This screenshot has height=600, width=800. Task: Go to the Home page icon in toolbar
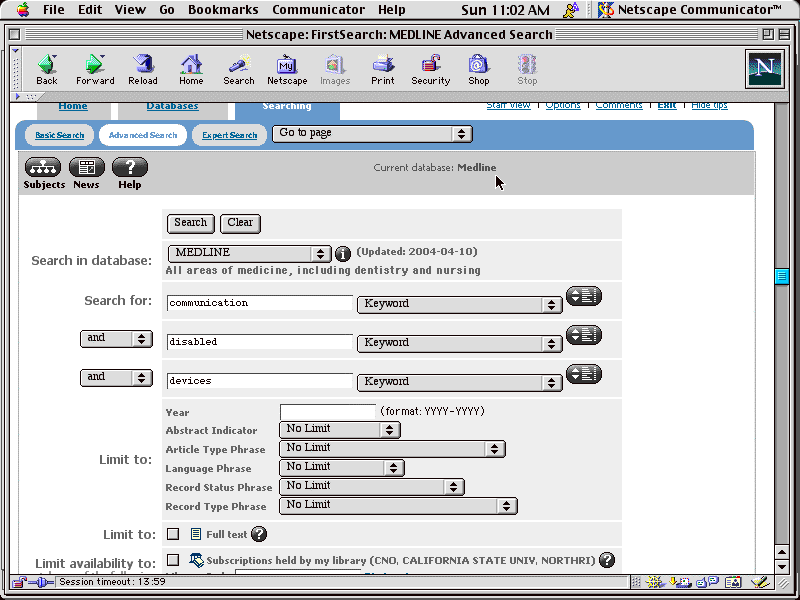point(191,69)
